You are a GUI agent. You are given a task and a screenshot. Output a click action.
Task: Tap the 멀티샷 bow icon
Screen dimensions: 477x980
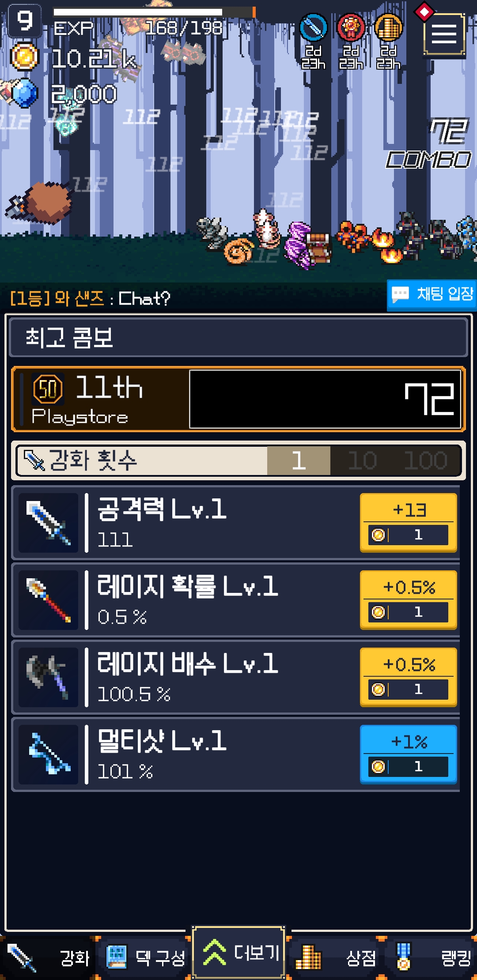tap(48, 754)
